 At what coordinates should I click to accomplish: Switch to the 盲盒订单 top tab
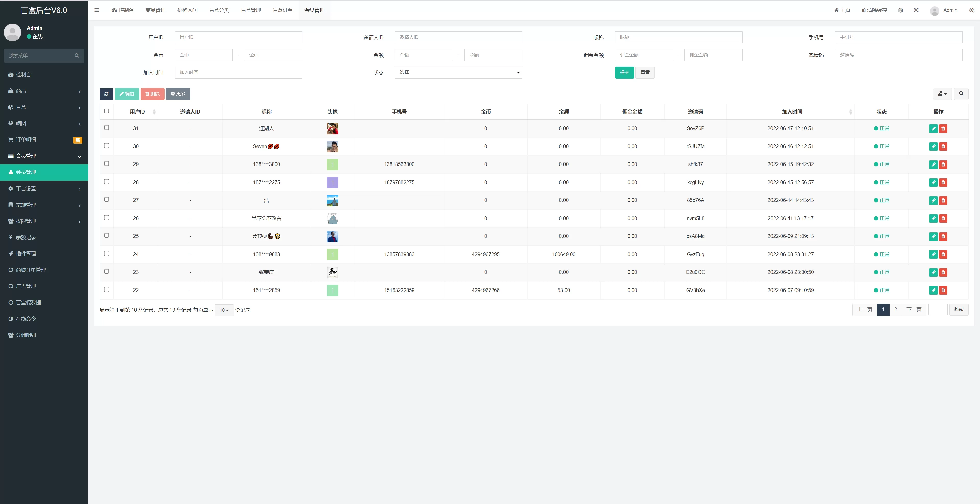[282, 10]
